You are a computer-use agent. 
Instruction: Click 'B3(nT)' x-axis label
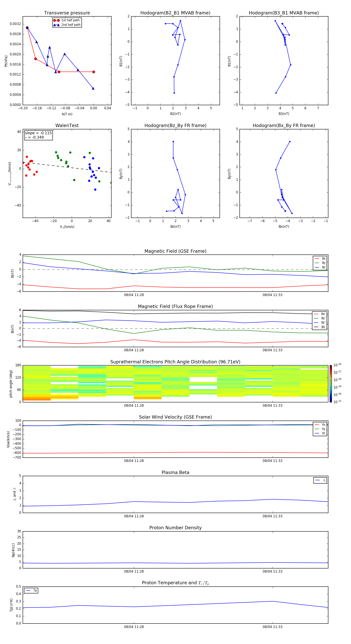point(284,114)
